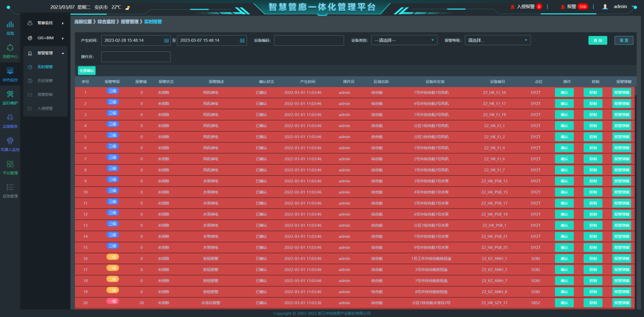Focus the 操作员 input field
This screenshot has height=317, width=644.
(x=136, y=56)
